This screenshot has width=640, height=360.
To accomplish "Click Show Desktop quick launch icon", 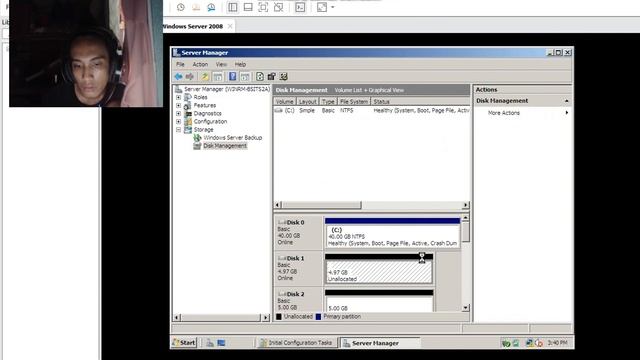I will pos(221,343).
